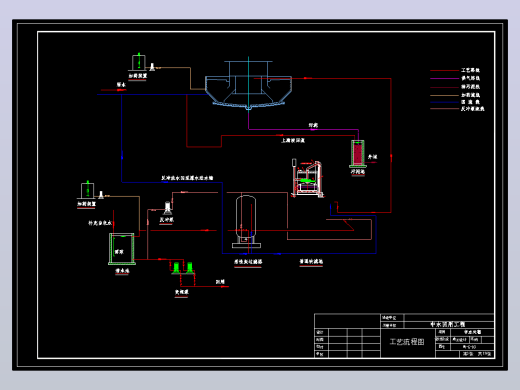
Task: Select the backwash pump symbol labeled 反冲泵
Action: click(x=168, y=208)
